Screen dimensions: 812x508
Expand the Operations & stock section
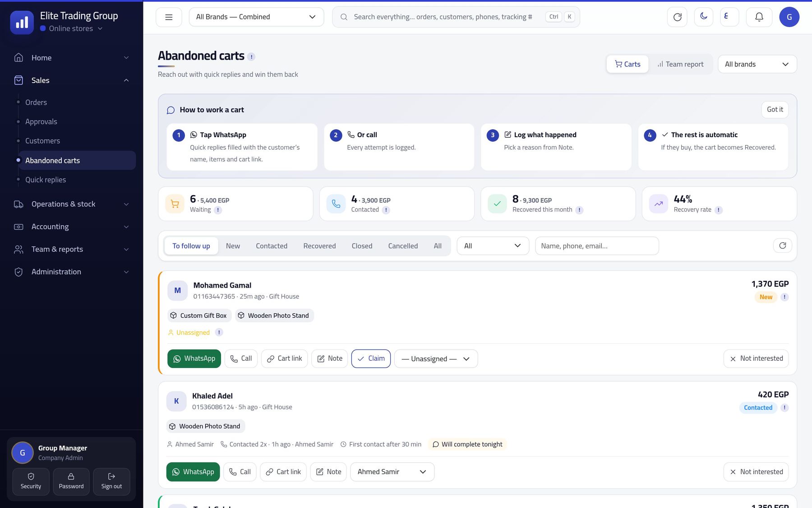click(x=71, y=204)
